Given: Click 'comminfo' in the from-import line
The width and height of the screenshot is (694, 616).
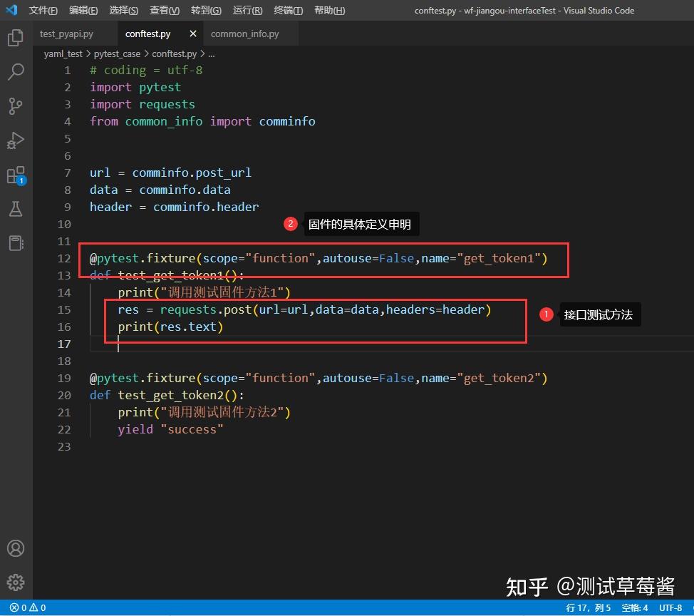Looking at the screenshot, I should pyautogui.click(x=287, y=121).
